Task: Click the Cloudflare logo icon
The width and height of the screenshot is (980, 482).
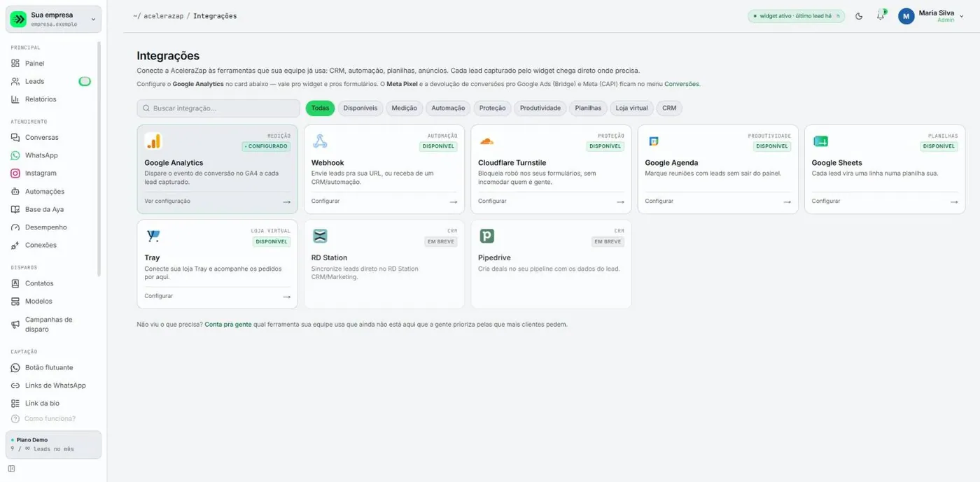Action: (486, 141)
